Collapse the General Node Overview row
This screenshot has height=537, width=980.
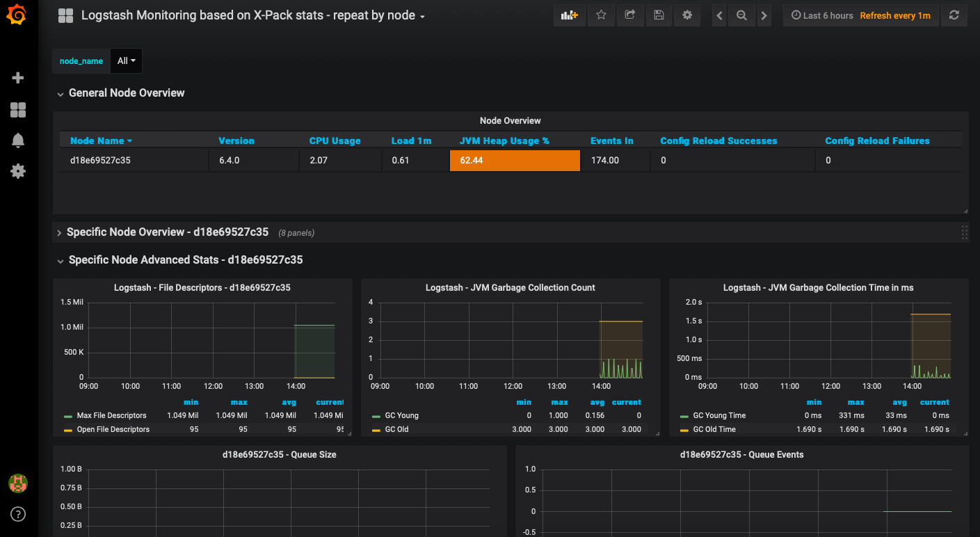(x=126, y=93)
